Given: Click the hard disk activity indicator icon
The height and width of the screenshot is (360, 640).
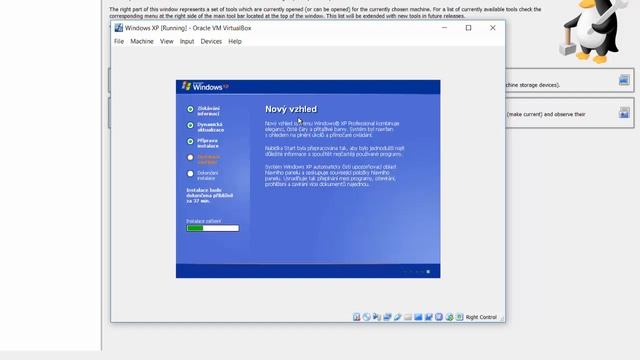Looking at the screenshot, I should click(x=356, y=317).
